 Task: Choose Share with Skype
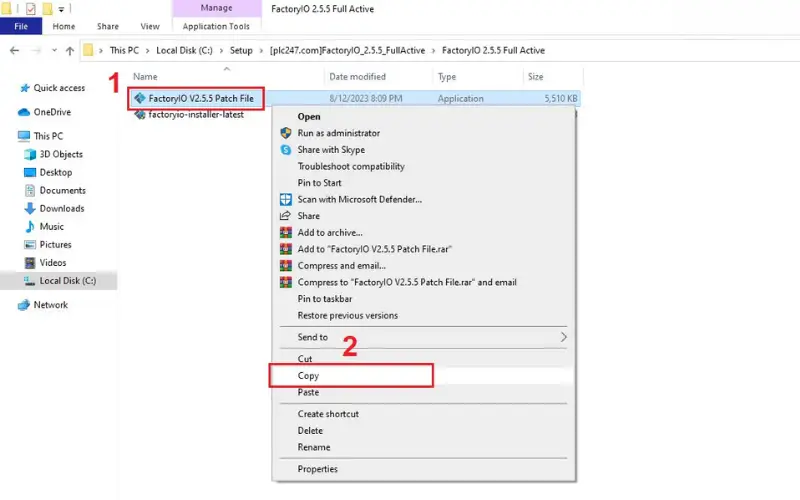pyautogui.click(x=331, y=149)
